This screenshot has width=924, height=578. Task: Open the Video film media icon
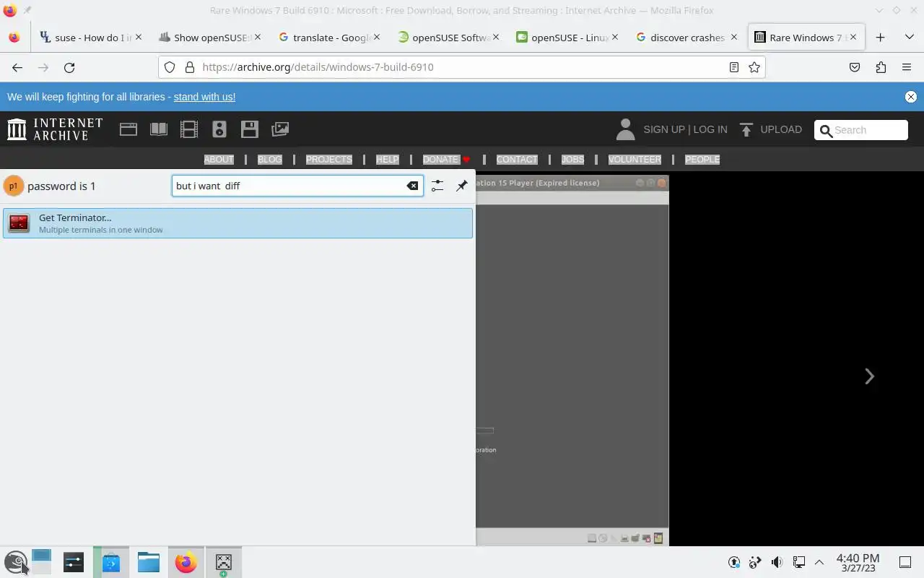pos(189,129)
